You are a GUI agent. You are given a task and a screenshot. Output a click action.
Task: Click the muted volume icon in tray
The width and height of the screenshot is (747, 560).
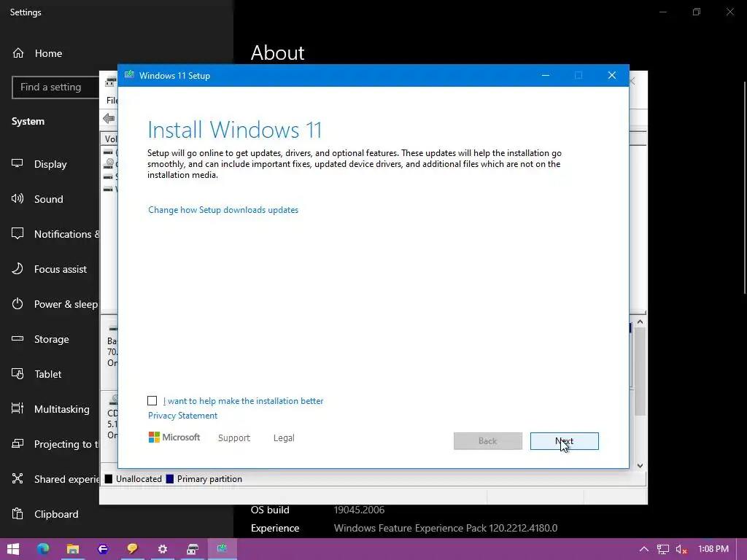point(681,549)
